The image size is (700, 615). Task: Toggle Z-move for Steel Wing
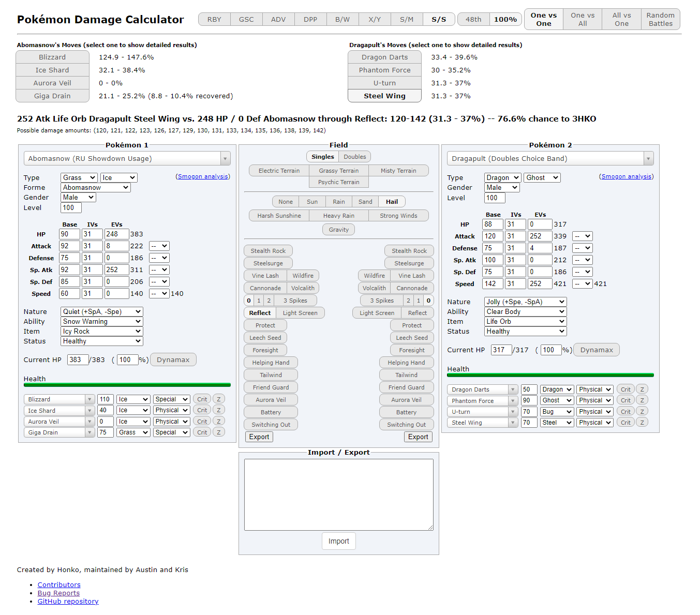(x=642, y=423)
